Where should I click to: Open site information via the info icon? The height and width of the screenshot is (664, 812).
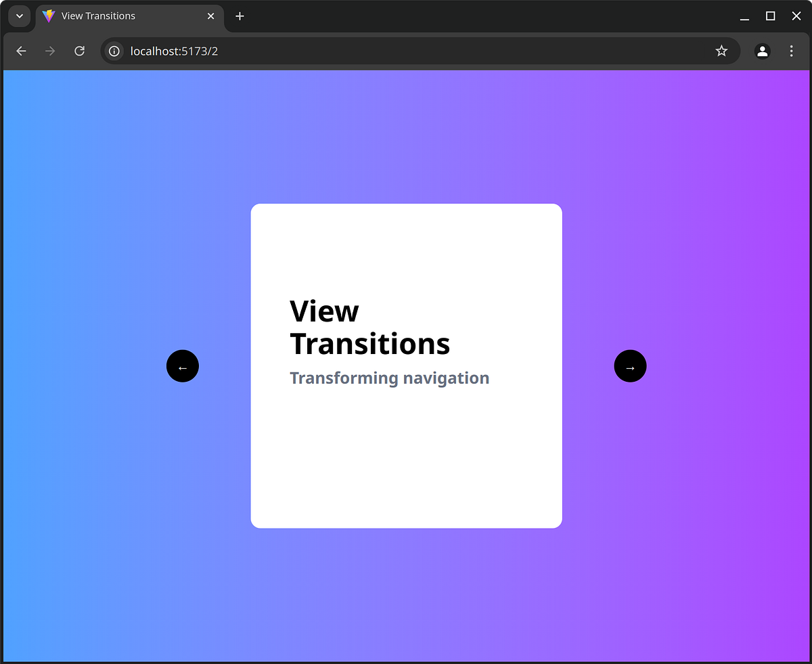click(114, 51)
